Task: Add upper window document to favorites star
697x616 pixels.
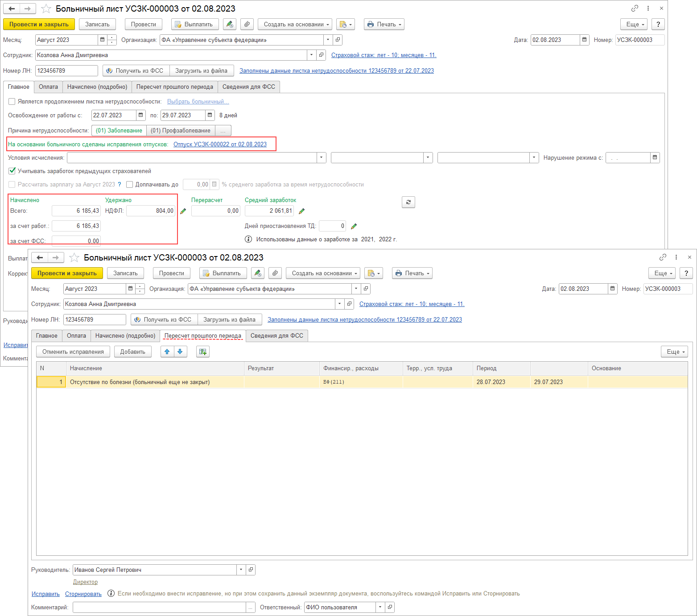Action: pos(46,8)
